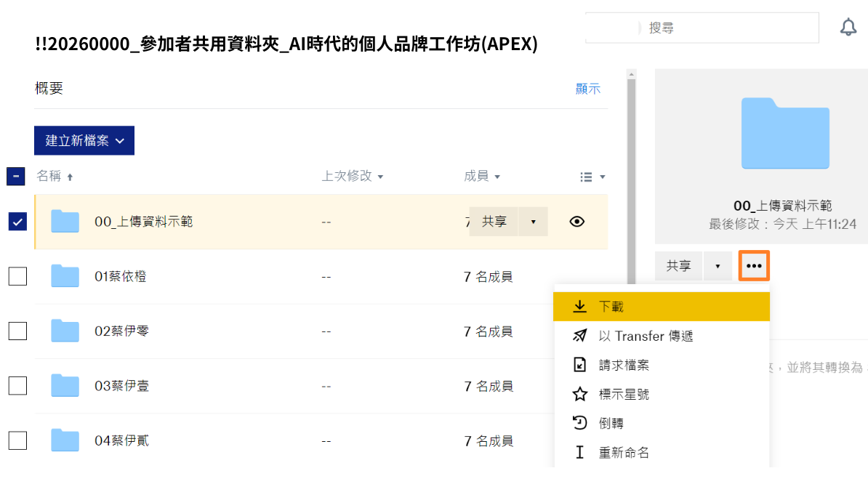Select 重新命名 menu item
The width and height of the screenshot is (868, 500).
pos(662,453)
